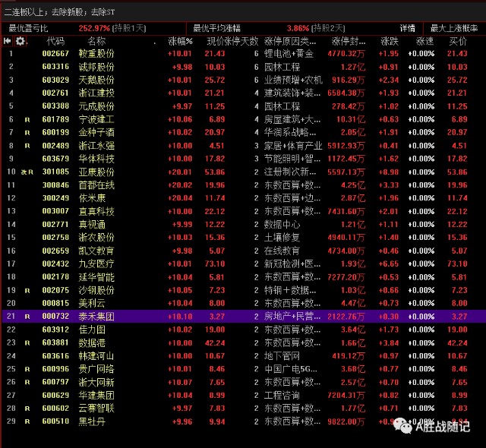This screenshot has height=448, width=486.
Task: Click the R marker for 贵广网络
Action: tap(27, 369)
